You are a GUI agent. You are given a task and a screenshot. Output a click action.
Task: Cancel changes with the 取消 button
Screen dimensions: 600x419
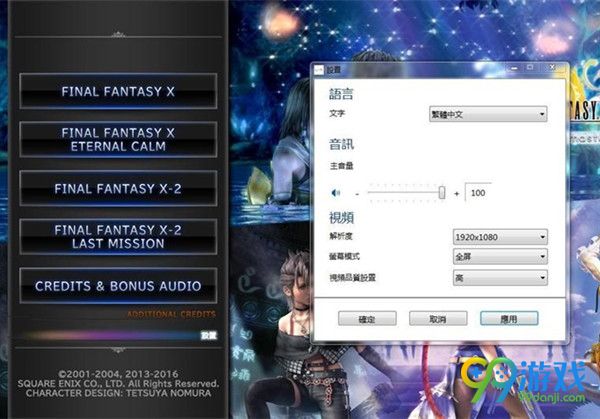pyautogui.click(x=438, y=318)
